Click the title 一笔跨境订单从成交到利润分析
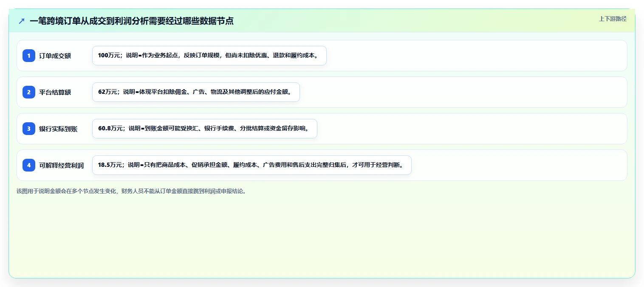 (132, 21)
